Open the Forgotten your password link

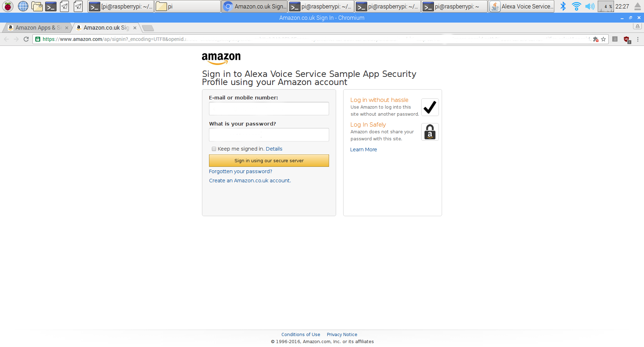(x=240, y=171)
